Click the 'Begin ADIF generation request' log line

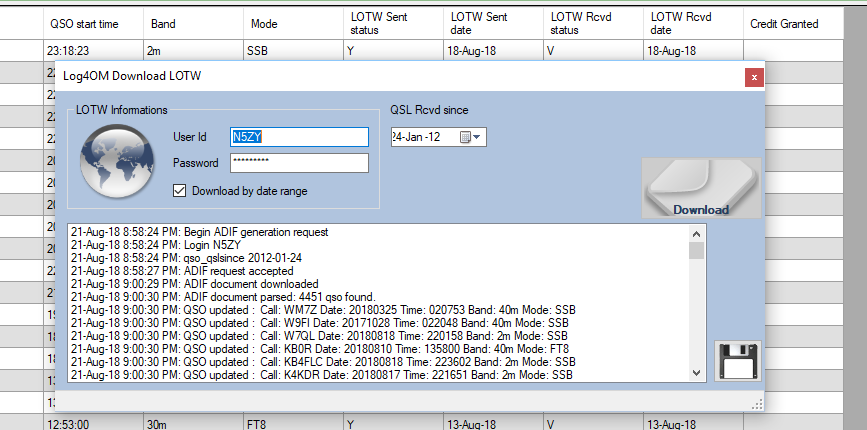(x=200, y=232)
